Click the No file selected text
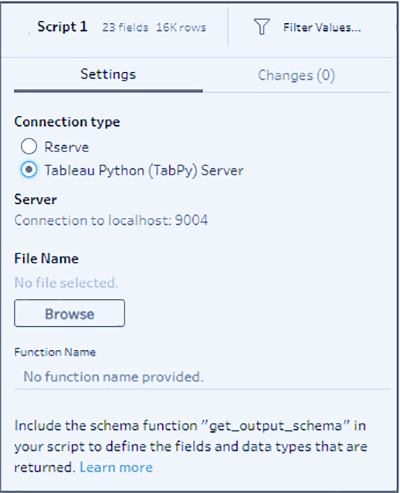The width and height of the screenshot is (400, 493). tap(66, 283)
